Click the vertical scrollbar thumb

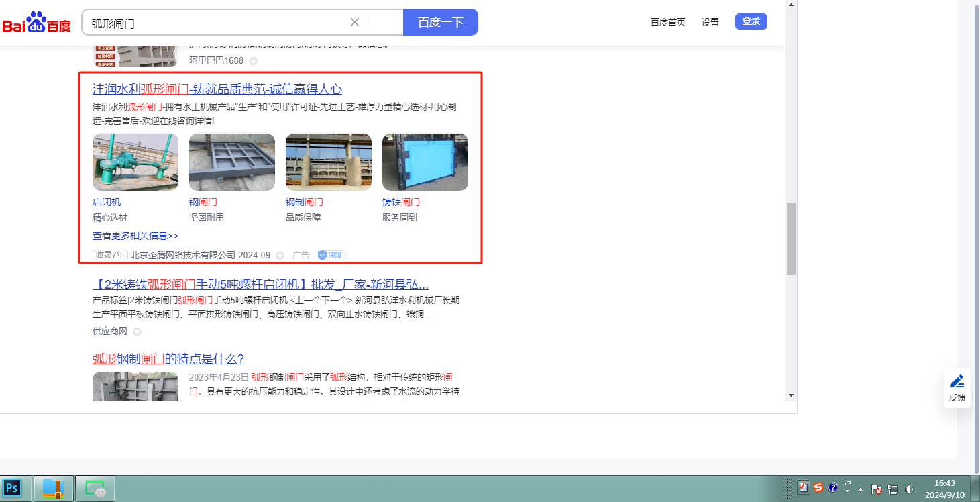791,238
